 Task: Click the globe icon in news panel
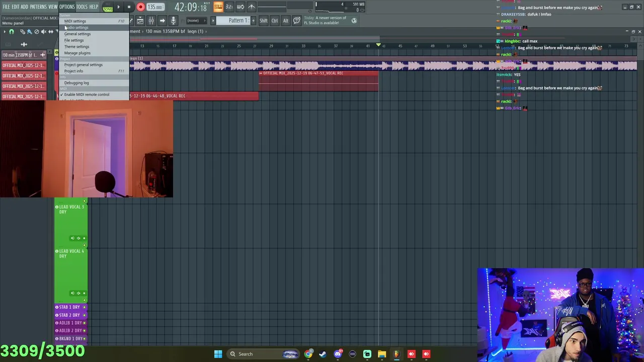coord(354,21)
